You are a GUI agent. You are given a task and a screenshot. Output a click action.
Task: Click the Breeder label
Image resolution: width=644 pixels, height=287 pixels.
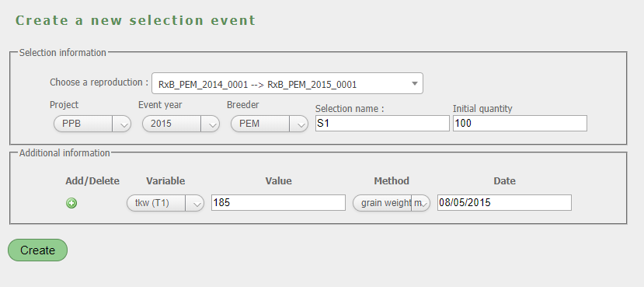click(242, 105)
